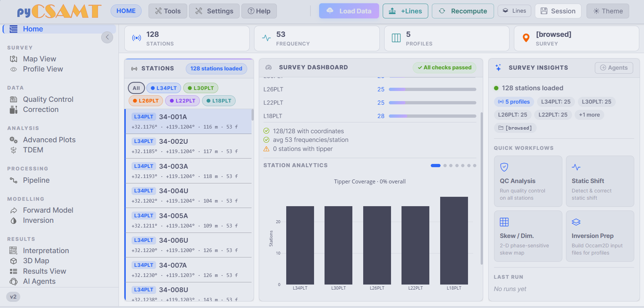
Task: Filter stations by L34PLT chip
Action: 164,88
